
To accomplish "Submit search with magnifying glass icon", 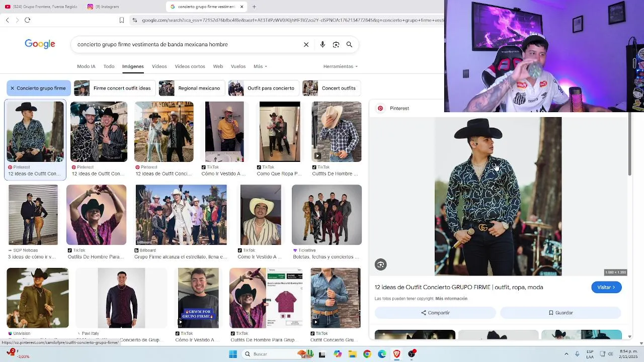I will point(349,44).
